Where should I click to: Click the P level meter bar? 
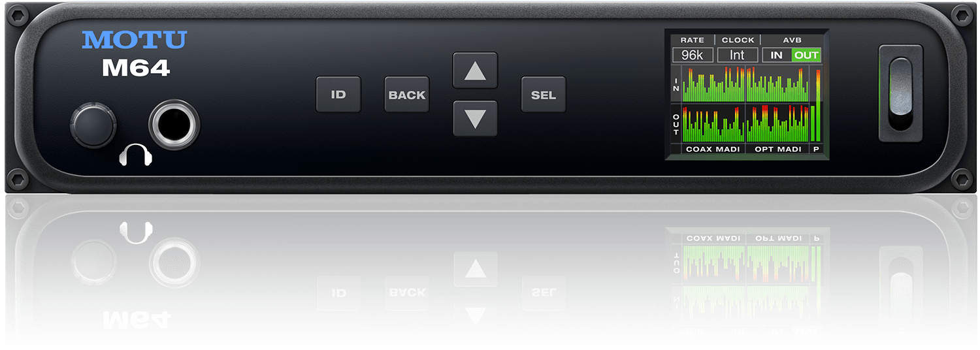tap(816, 106)
